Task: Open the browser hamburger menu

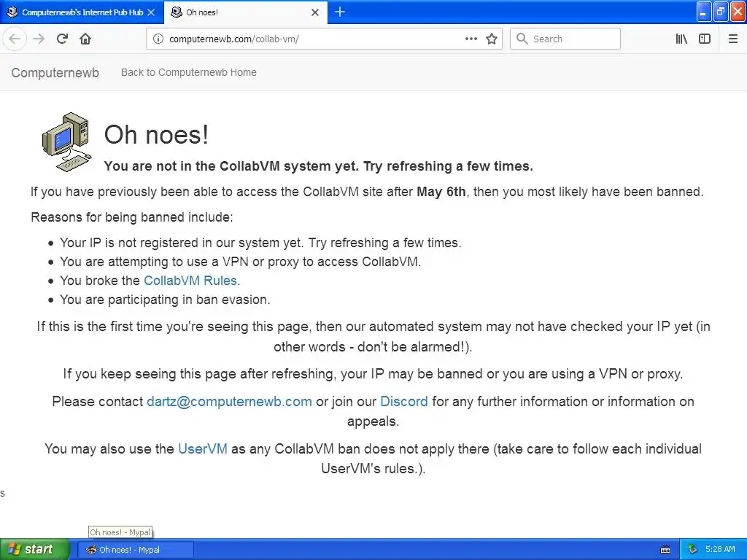Action: click(x=732, y=39)
